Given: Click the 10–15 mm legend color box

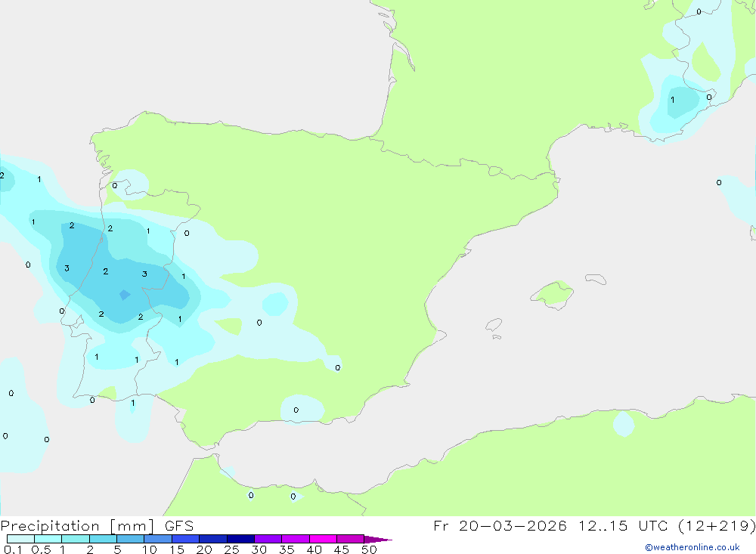Looking at the screenshot, I should [x=158, y=539].
